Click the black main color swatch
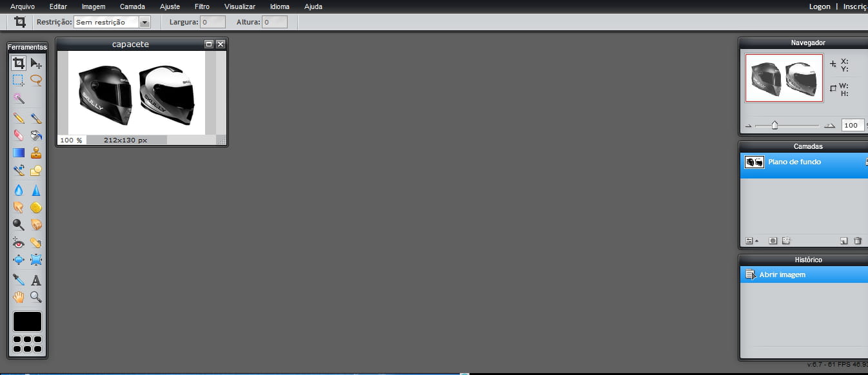This screenshot has height=375, width=868. tap(27, 322)
